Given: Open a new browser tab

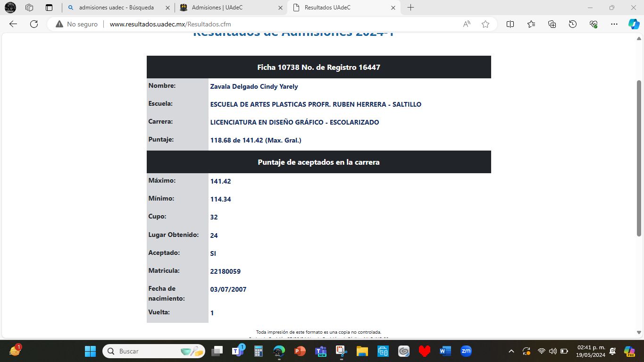Looking at the screenshot, I should click(x=410, y=8).
